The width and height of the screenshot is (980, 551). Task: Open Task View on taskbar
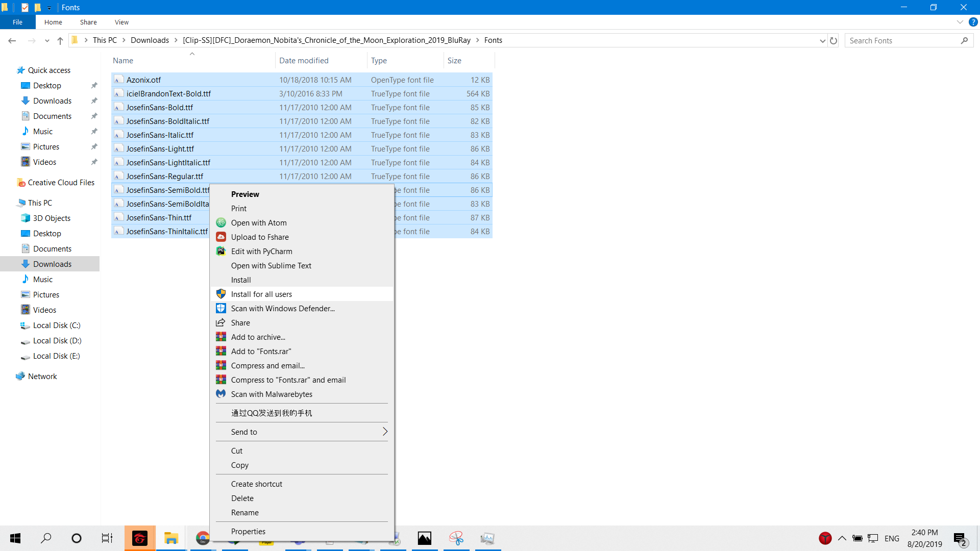tap(107, 538)
